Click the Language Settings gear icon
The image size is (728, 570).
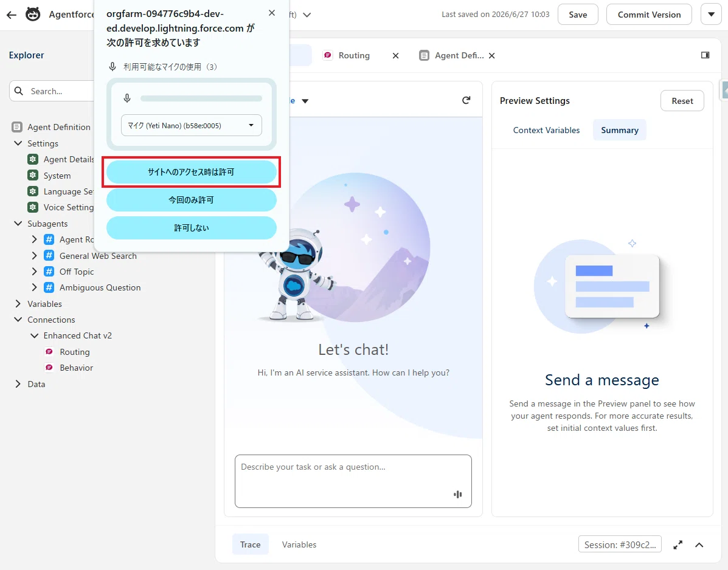[x=32, y=191]
